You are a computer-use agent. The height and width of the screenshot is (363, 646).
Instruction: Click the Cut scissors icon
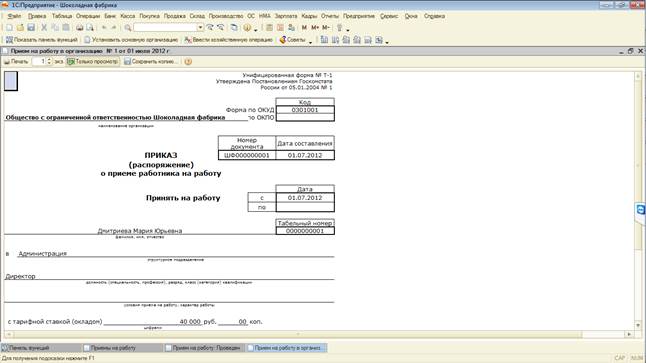tap(44, 28)
